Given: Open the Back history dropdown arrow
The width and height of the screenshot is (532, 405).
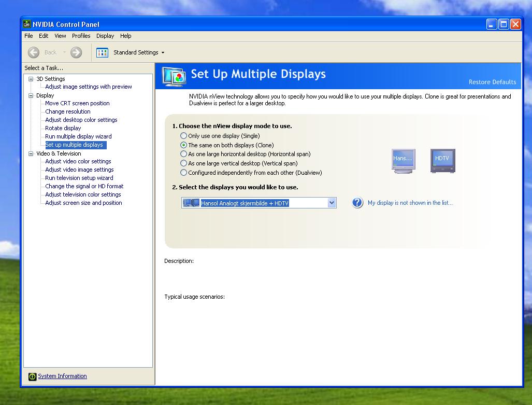Looking at the screenshot, I should pos(64,52).
